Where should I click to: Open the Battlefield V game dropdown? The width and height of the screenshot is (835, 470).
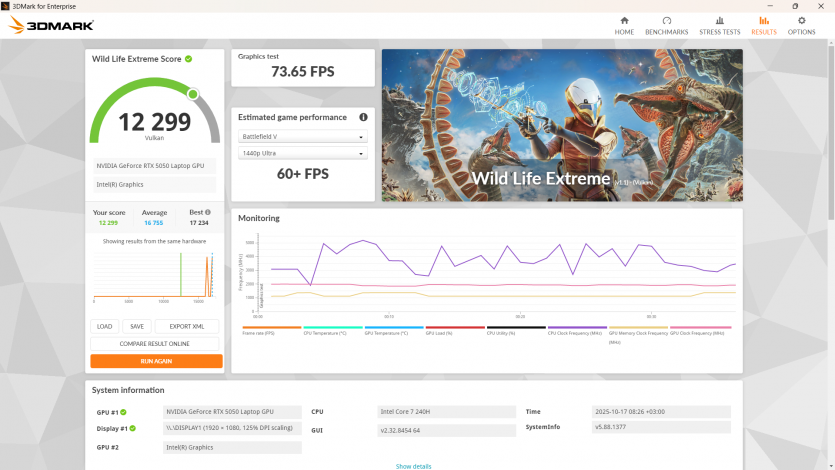click(x=303, y=136)
